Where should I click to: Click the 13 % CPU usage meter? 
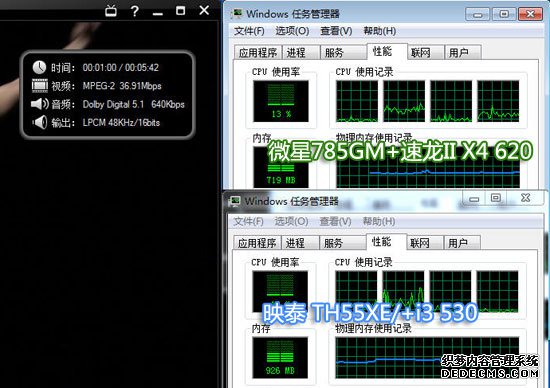point(281,101)
